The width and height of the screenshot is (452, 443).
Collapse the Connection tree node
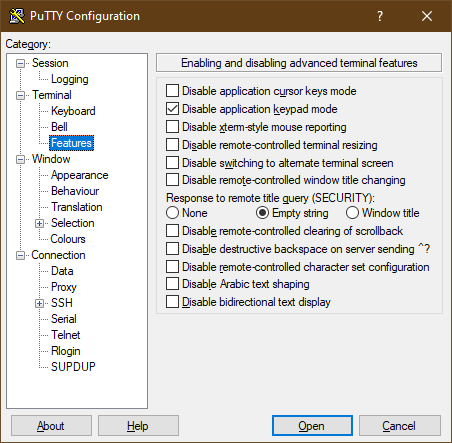click(21, 255)
